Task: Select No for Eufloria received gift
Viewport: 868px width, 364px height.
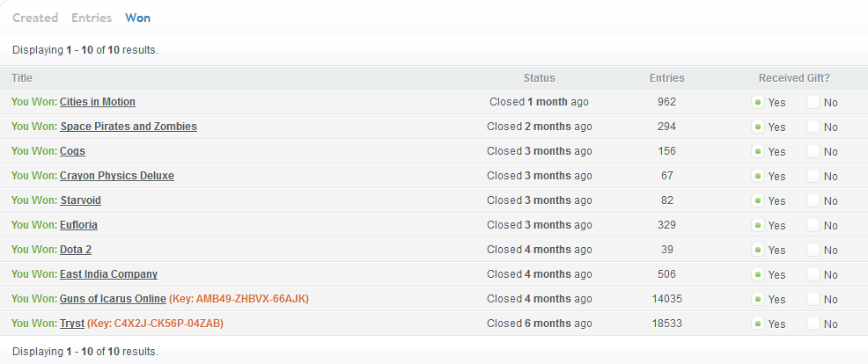Action: point(813,225)
